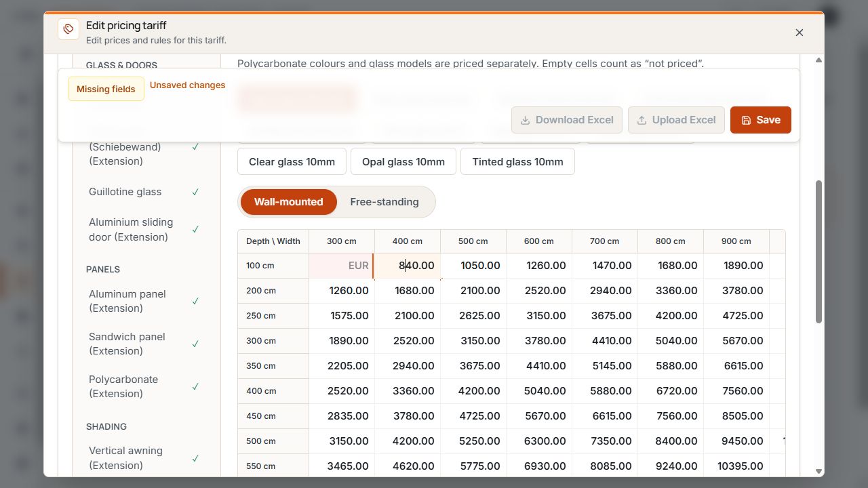868x488 pixels.
Task: Click the PANELS section heading in sidebar
Action: 103,269
